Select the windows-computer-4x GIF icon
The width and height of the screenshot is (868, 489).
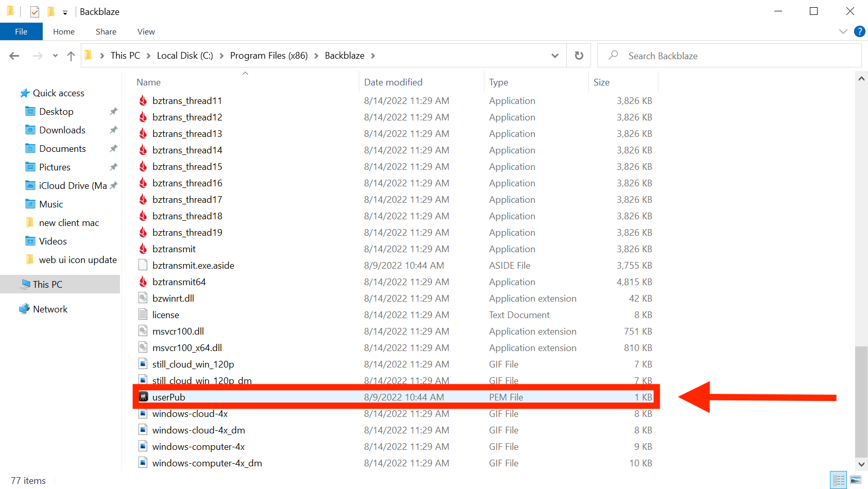pyautogui.click(x=143, y=447)
